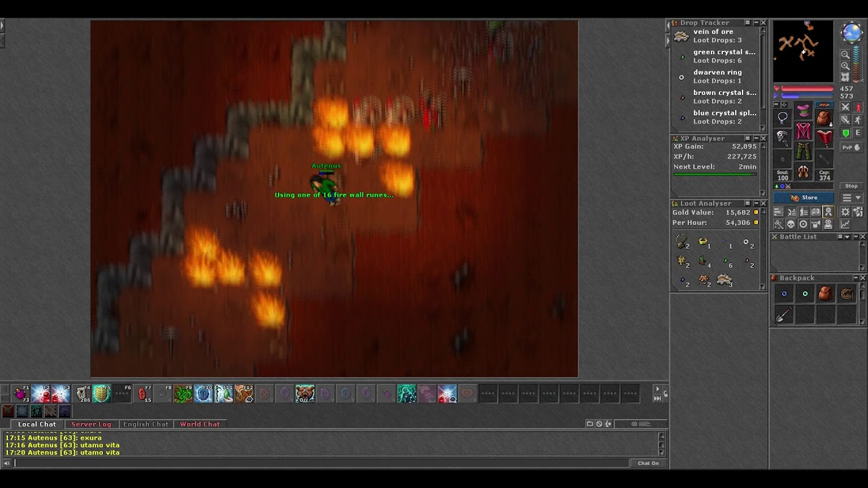Use the shovel in Backpack
This screenshot has height=488, width=868.
784,314
